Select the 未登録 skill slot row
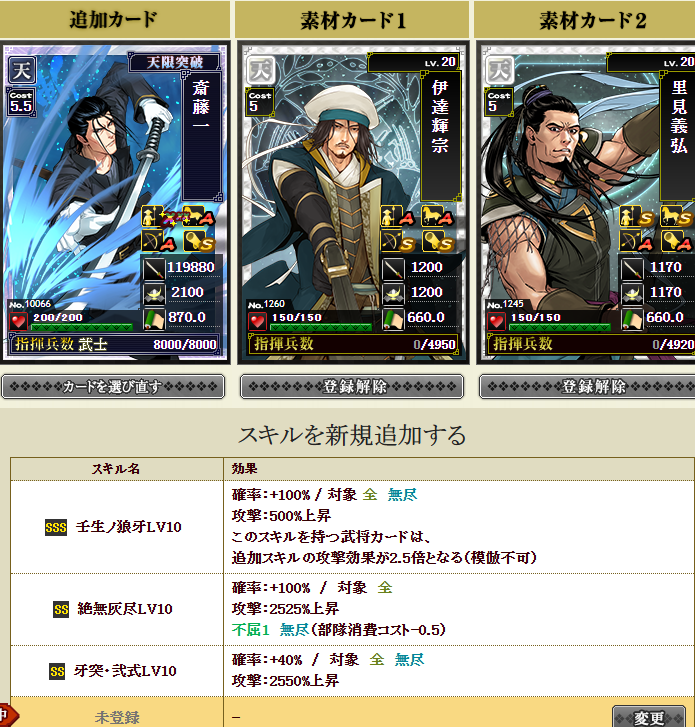Image resolution: width=695 pixels, height=727 pixels. pyautogui.click(x=352, y=714)
